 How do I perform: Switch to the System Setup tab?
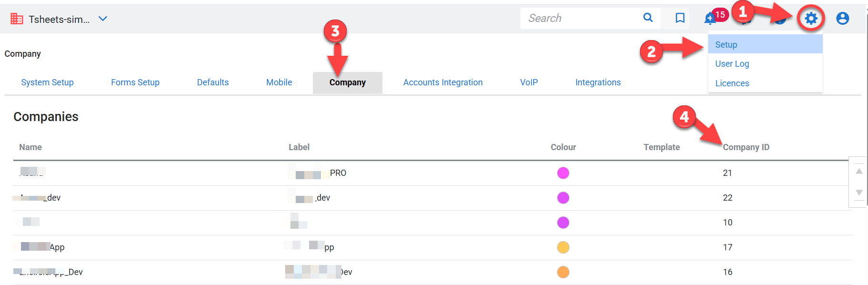coord(47,82)
